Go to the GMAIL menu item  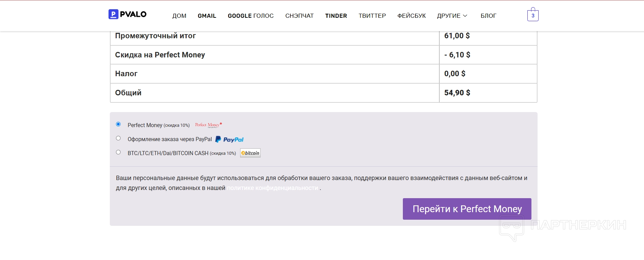pyautogui.click(x=207, y=16)
